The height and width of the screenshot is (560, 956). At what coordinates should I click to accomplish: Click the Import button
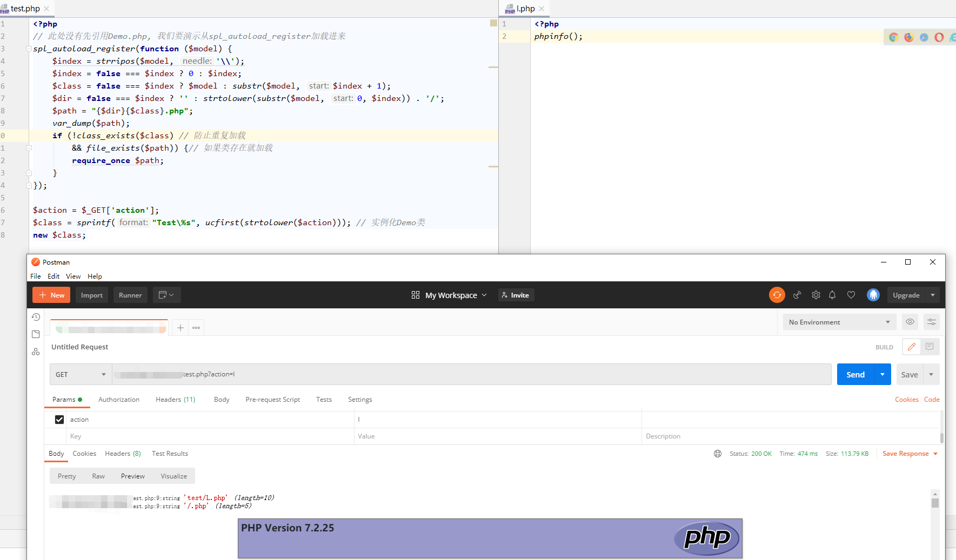tap(92, 295)
